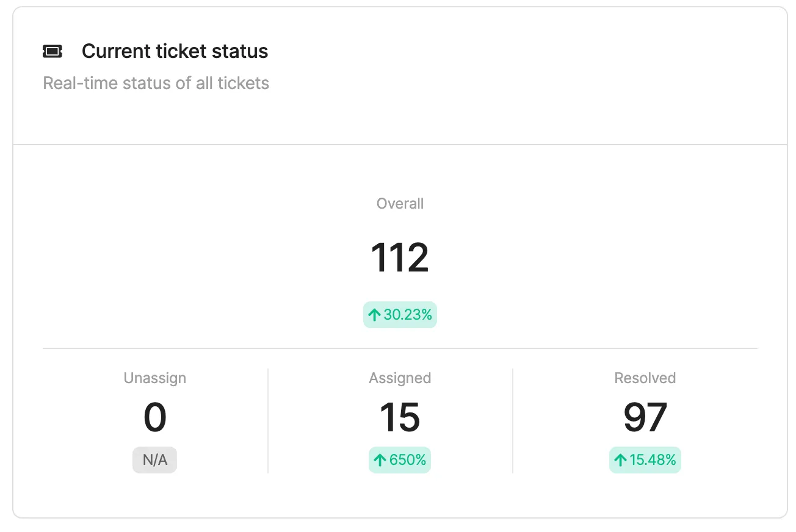Open the Overall ticket count 112
The width and height of the screenshot is (796, 532).
pyautogui.click(x=400, y=257)
